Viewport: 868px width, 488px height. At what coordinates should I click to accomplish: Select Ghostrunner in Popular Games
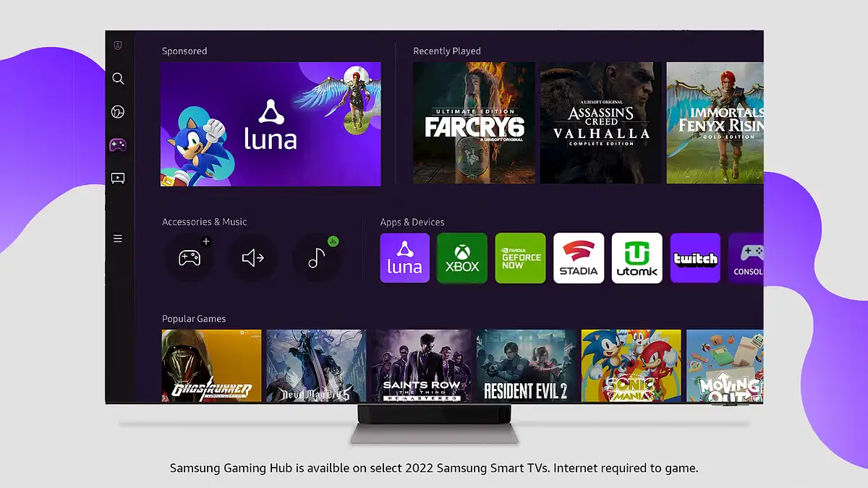[211, 365]
